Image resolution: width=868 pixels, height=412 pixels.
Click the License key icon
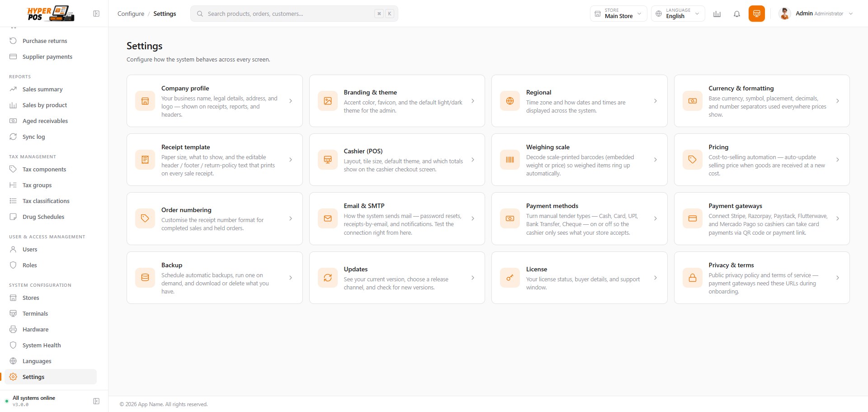pos(510,278)
